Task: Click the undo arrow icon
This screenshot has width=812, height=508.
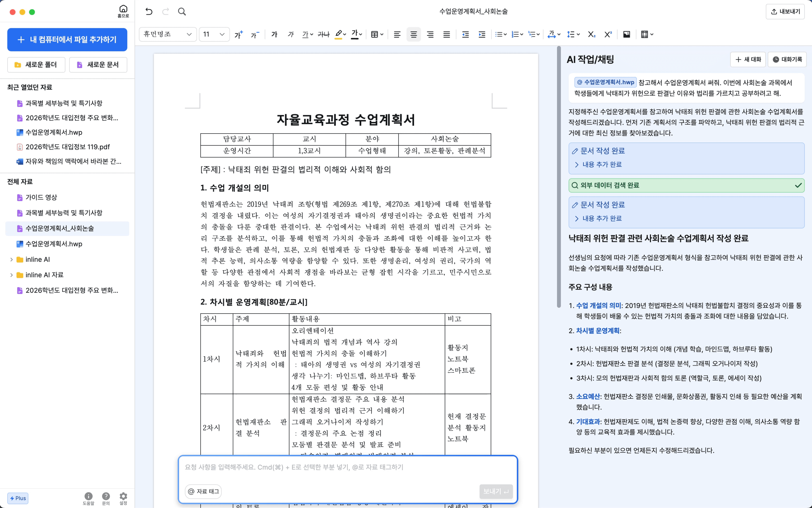Action: 149,12
